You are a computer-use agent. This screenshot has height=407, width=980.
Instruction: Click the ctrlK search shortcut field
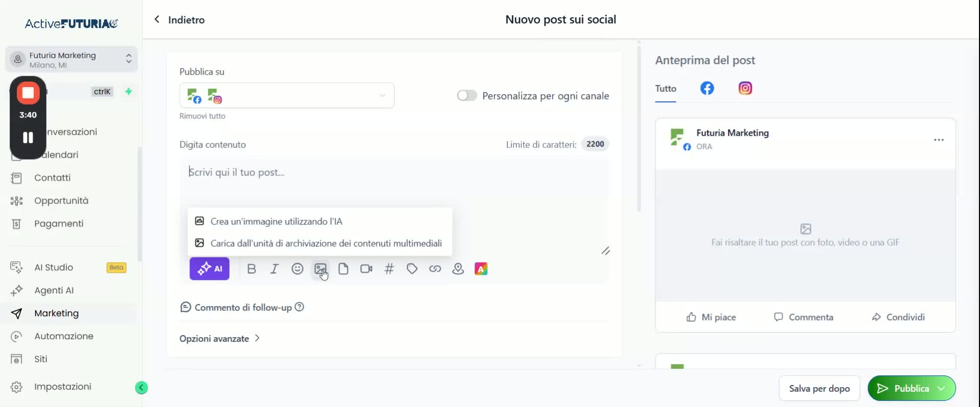click(102, 92)
